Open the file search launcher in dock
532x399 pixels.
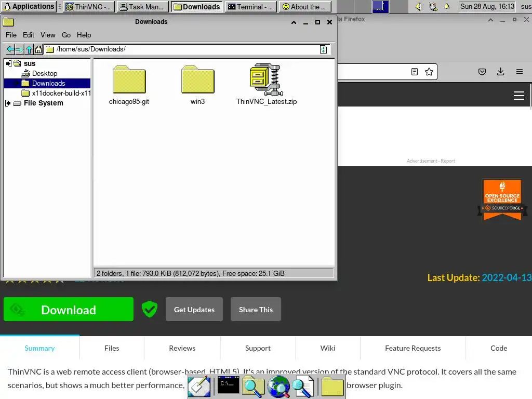(253, 387)
